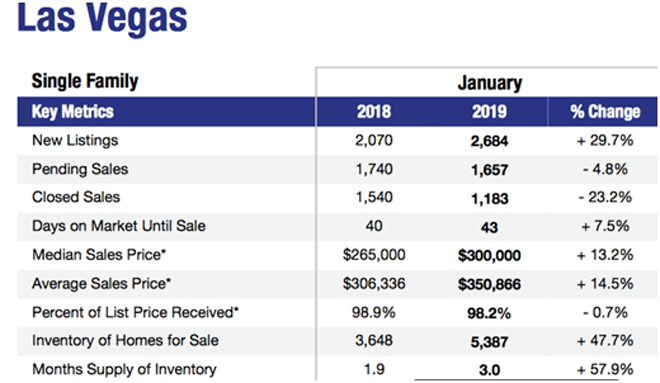The image size is (660, 383).
Task: Click Months Supply of Inventory label
Action: point(124,370)
